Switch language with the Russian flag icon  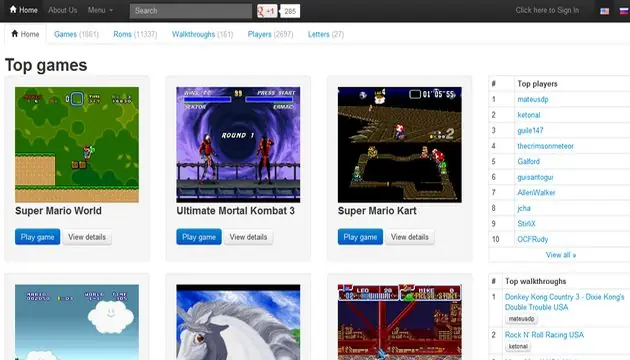point(624,11)
